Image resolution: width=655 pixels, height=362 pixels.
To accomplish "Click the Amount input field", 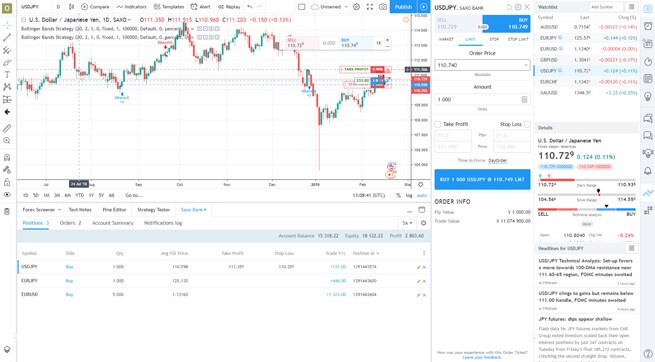I will (x=482, y=99).
